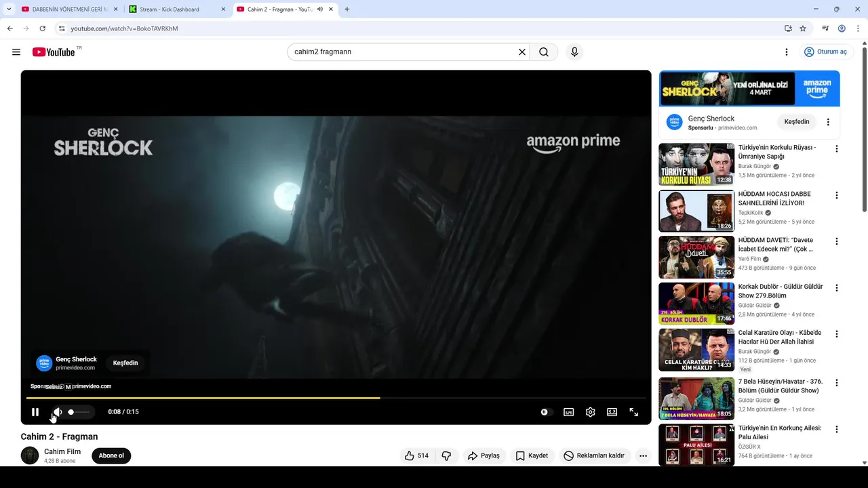Switch to theater mode
Screen dimensions: 868x488
pos(612,412)
